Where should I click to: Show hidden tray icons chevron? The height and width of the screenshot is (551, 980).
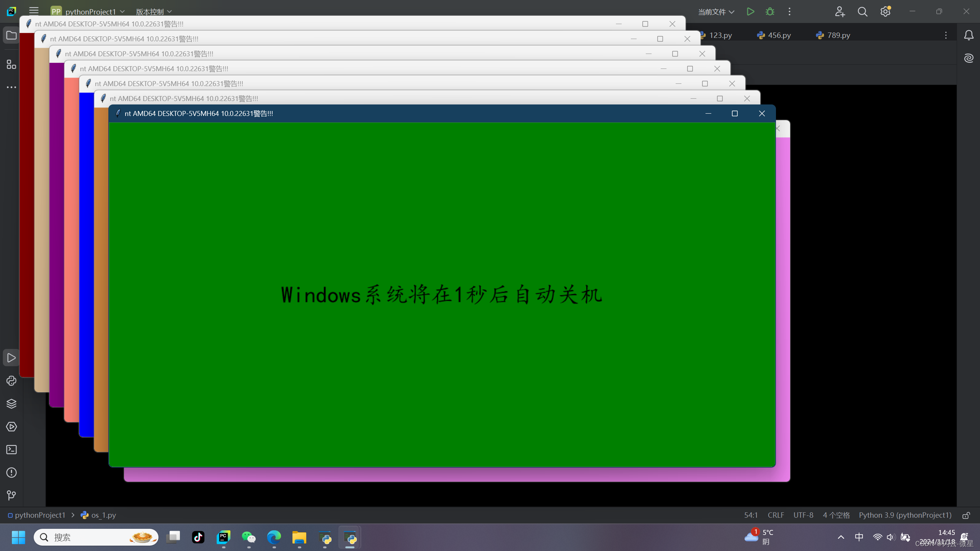coord(841,537)
